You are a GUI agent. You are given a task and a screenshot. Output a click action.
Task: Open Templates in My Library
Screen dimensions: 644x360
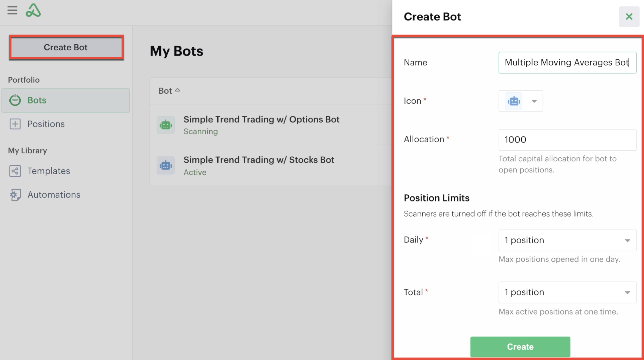(66, 171)
